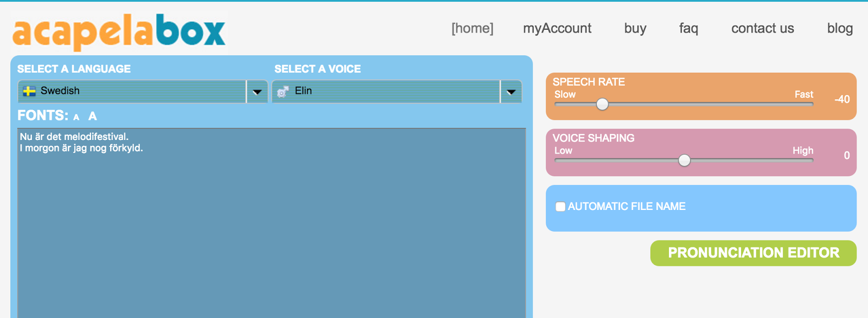Open the myAccount page

557,28
